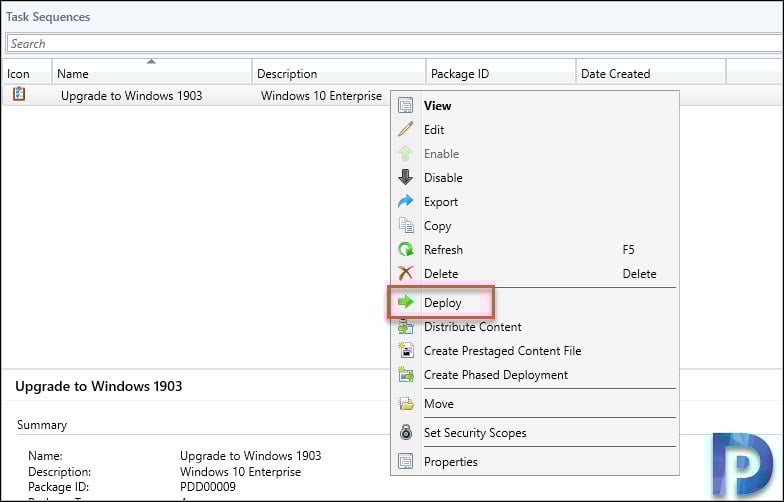
Task: Choose Refresh menu entry
Action: 534,250
